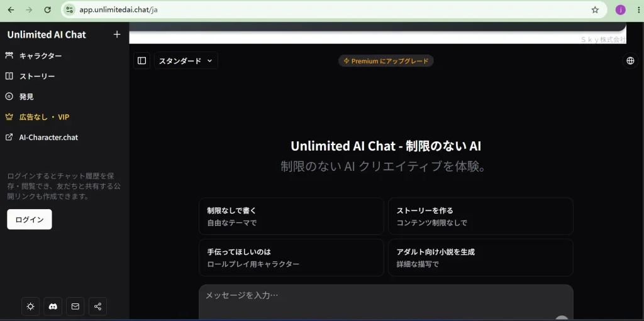The image size is (644, 321).
Task: Open Chrome's three-dot menu
Action: [638, 10]
